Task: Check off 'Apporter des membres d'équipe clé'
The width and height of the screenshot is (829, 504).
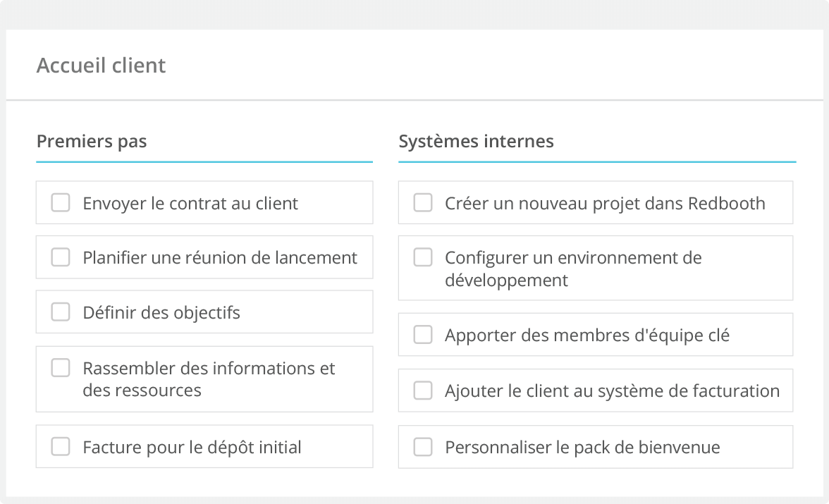Action: point(422,335)
